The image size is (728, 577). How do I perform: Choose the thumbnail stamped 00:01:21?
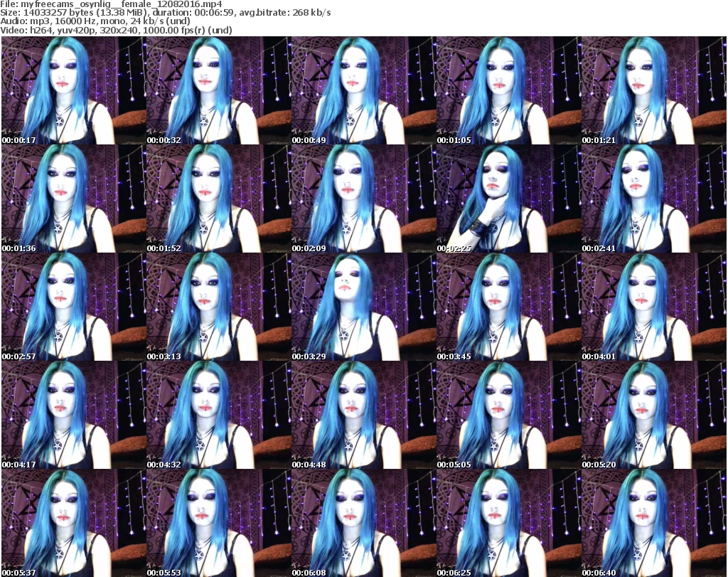click(653, 90)
